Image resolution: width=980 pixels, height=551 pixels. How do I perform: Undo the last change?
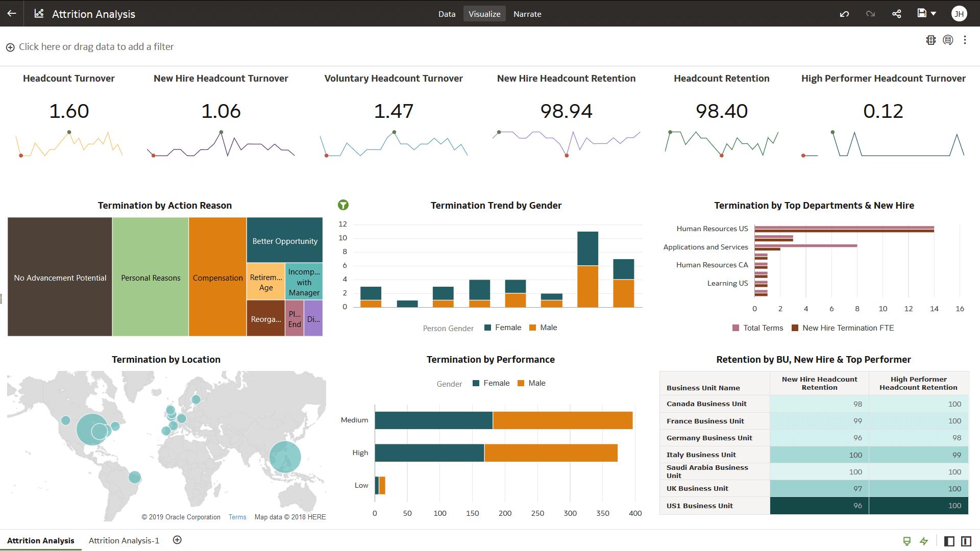point(844,14)
